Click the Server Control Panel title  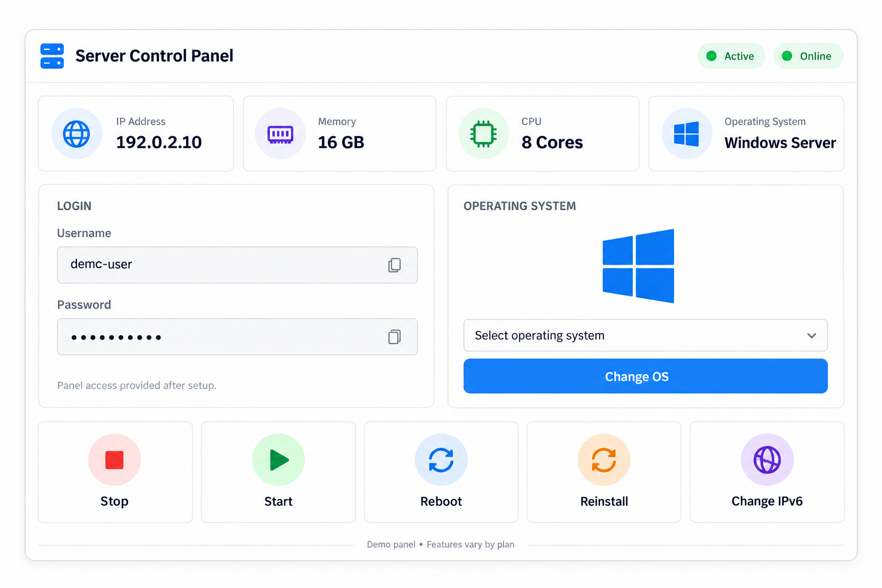(154, 56)
